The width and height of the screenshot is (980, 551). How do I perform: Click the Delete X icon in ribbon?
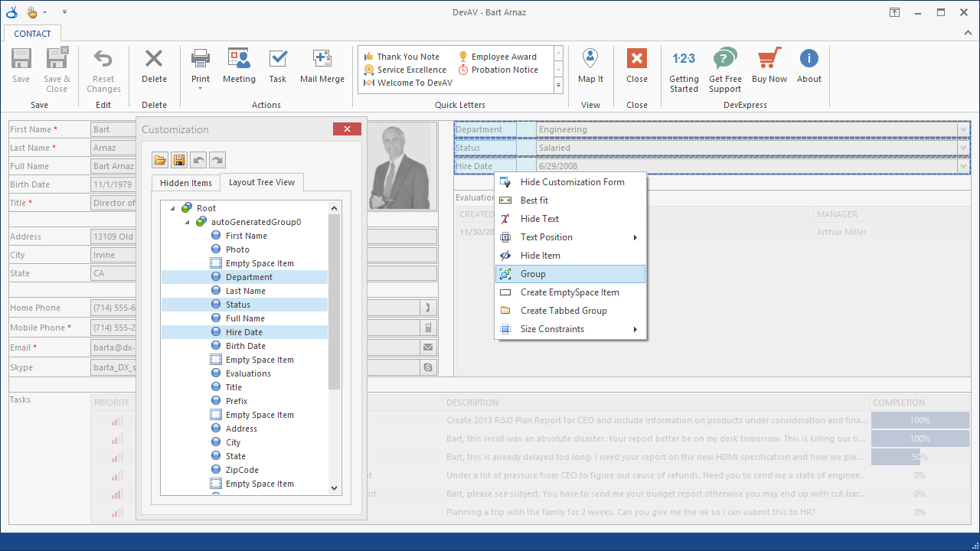pos(154,60)
